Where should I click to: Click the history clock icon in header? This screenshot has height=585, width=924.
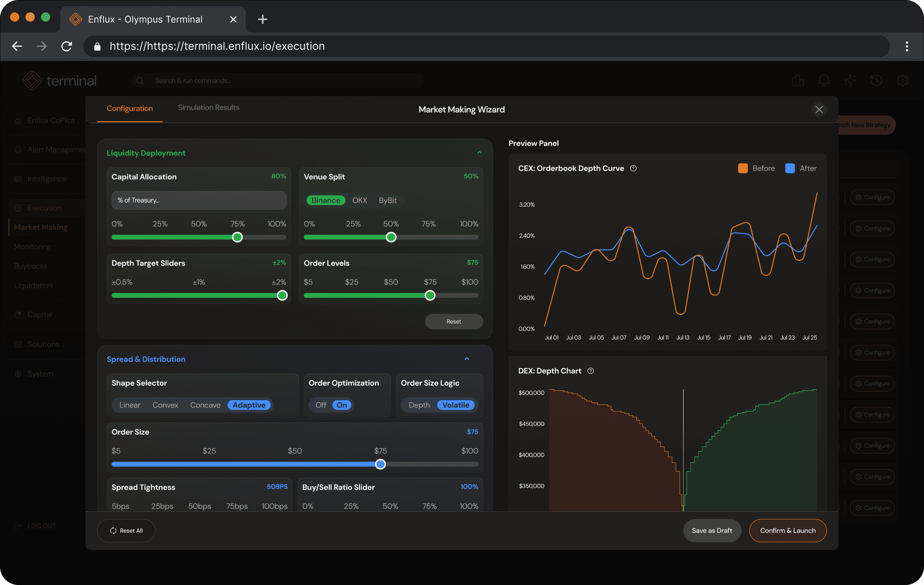click(x=876, y=81)
